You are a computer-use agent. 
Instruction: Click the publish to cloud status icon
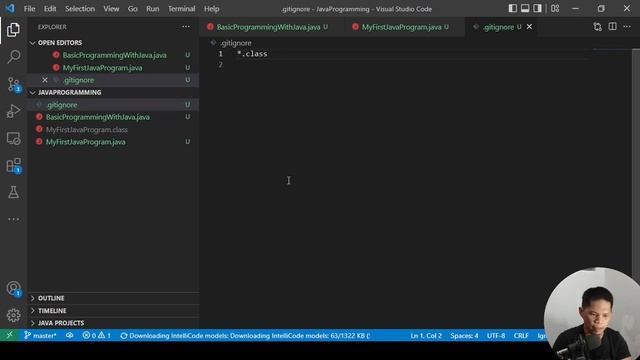[69, 336]
